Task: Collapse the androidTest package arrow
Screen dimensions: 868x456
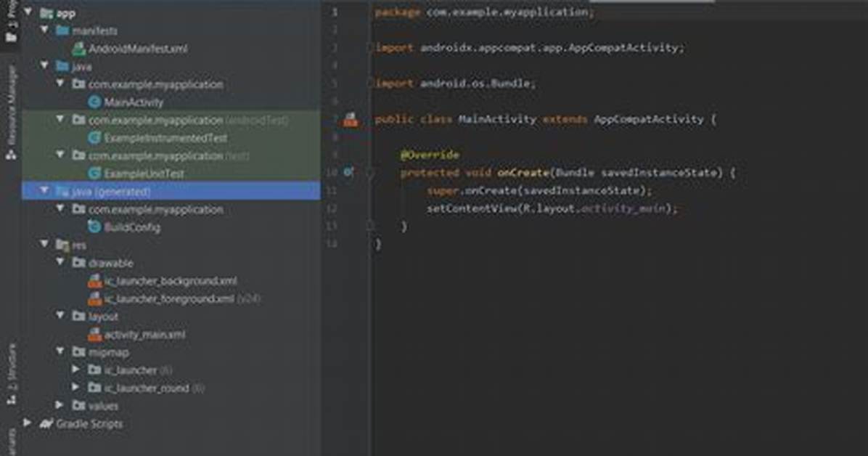Action: pos(60,119)
